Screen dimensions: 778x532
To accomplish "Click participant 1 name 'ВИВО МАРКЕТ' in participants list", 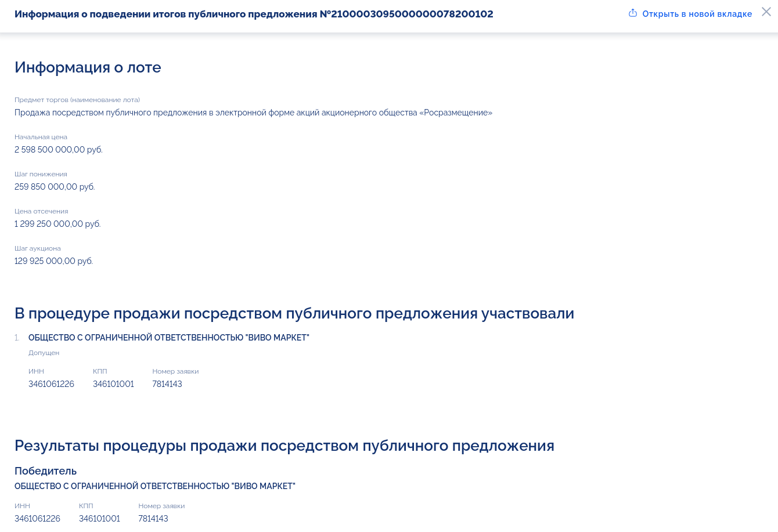I will (169, 338).
